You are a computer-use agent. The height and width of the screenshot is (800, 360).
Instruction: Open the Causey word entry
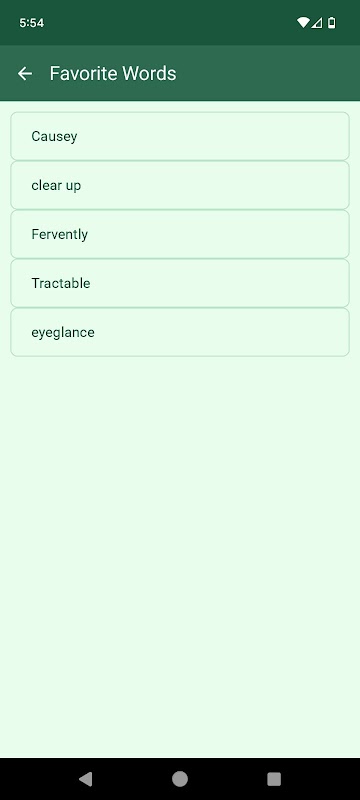180,136
